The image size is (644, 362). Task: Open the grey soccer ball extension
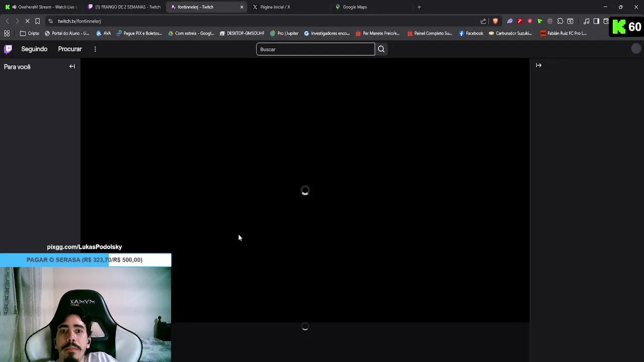click(x=550, y=21)
